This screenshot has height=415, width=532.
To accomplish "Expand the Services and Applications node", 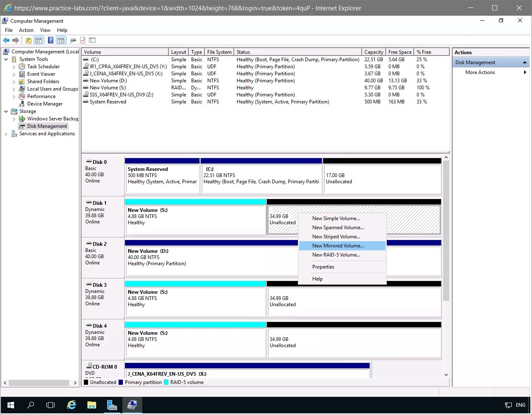I will coord(6,134).
